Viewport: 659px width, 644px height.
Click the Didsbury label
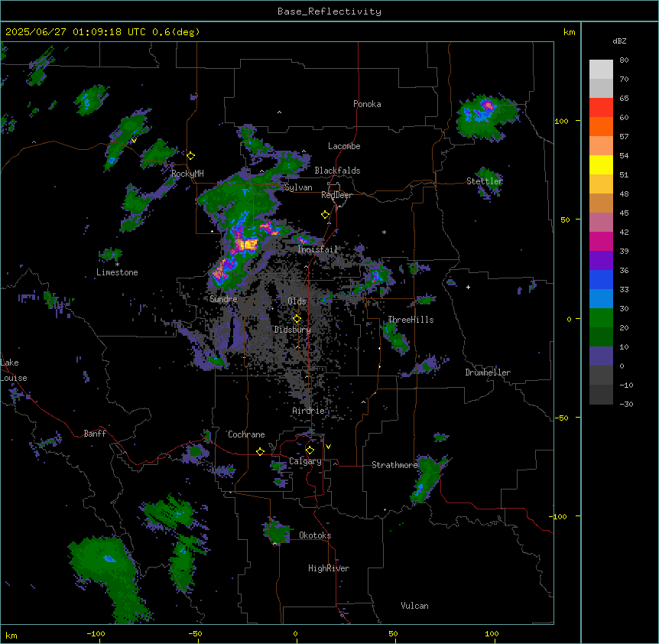293,330
